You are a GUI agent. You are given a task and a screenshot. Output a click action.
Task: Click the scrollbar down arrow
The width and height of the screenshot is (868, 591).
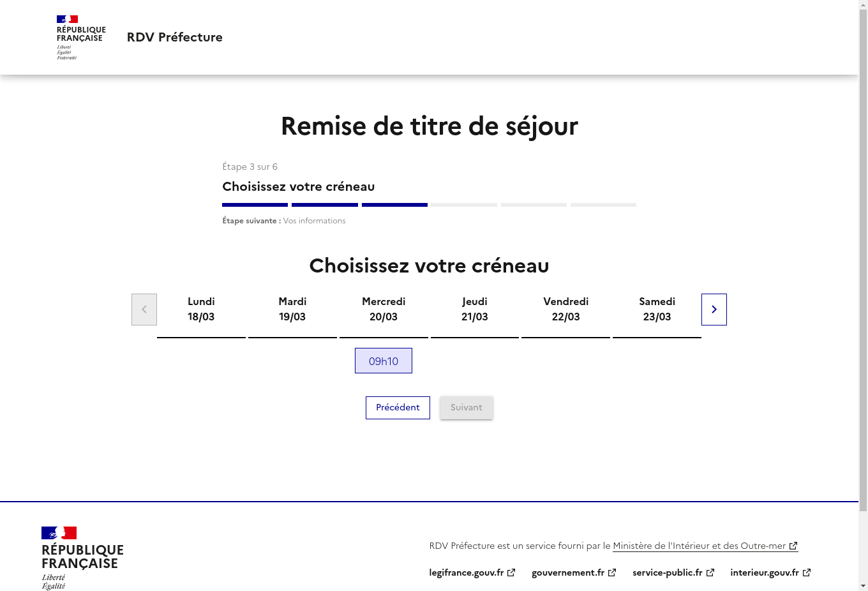click(x=863, y=586)
